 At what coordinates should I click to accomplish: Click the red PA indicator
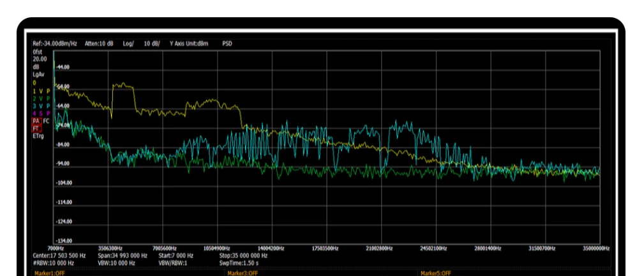36,120
